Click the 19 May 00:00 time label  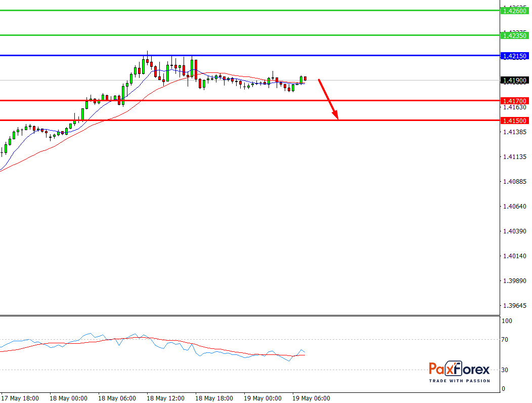pyautogui.click(x=262, y=398)
